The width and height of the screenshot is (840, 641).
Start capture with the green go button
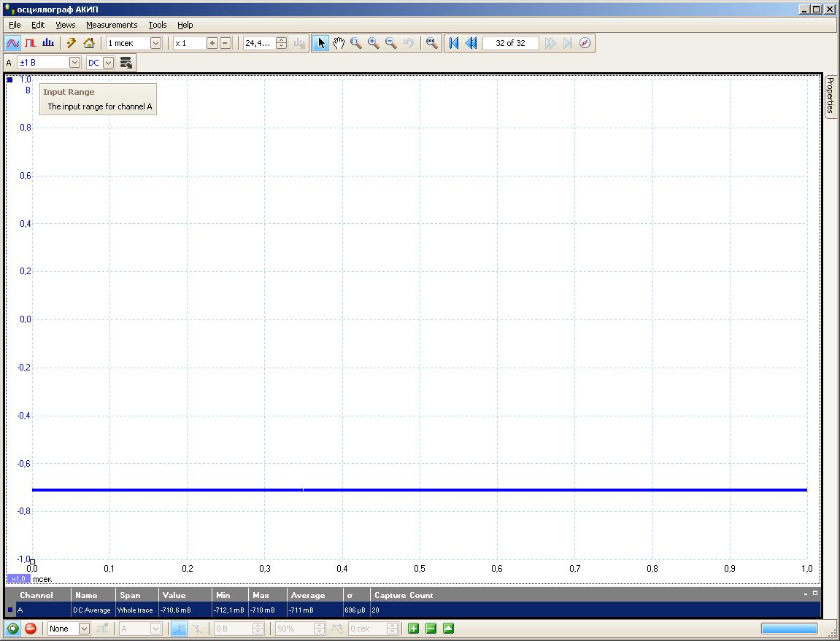(13, 629)
